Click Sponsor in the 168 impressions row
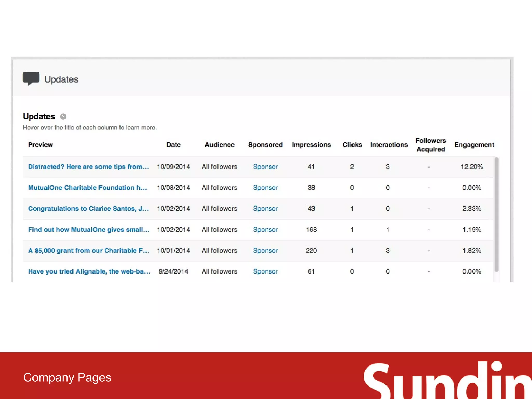This screenshot has height=399, width=532. click(265, 230)
